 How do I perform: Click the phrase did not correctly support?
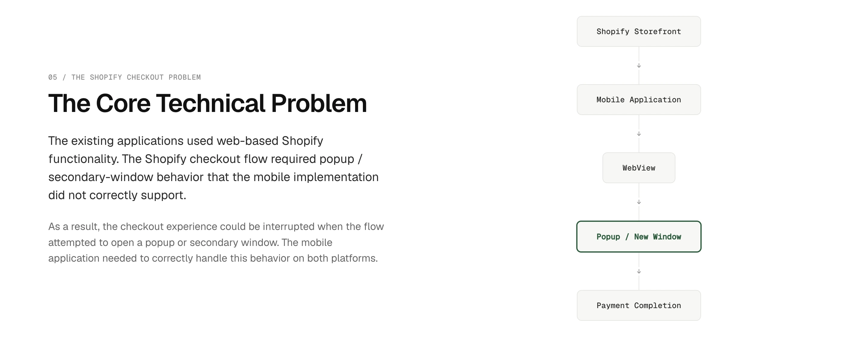[117, 195]
